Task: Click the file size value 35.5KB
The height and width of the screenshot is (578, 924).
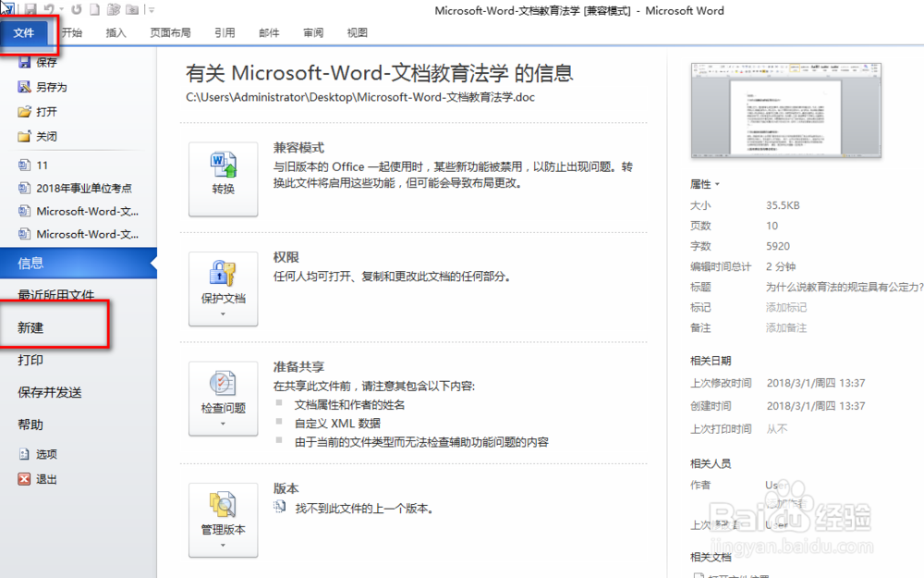Action: (x=783, y=205)
